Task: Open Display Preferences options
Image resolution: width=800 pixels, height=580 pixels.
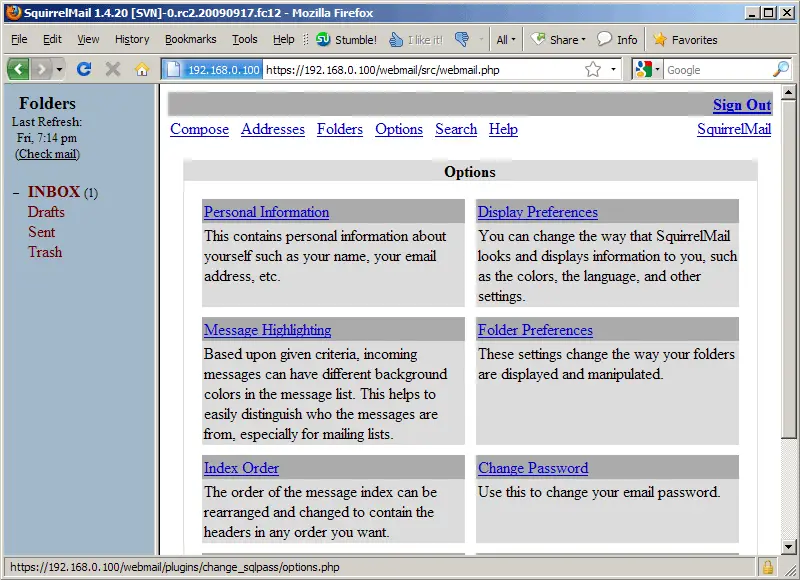Action: pos(537,212)
